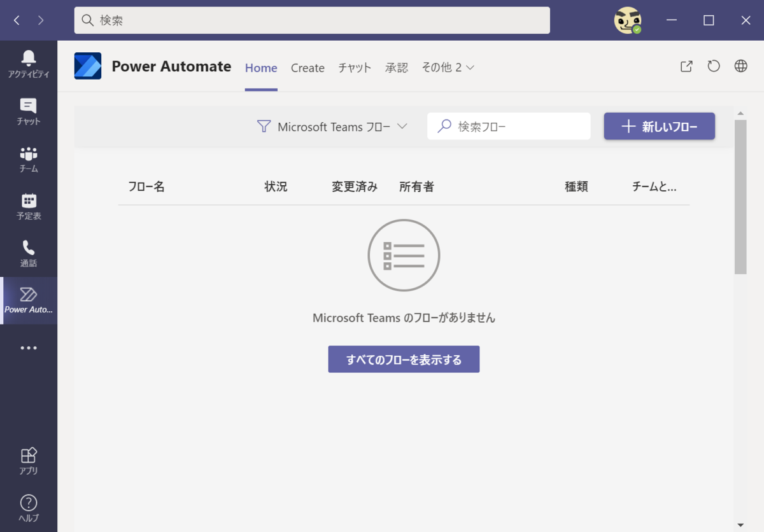Reload the Power Automate tab
Viewport: 764px width, 532px height.
click(x=714, y=66)
